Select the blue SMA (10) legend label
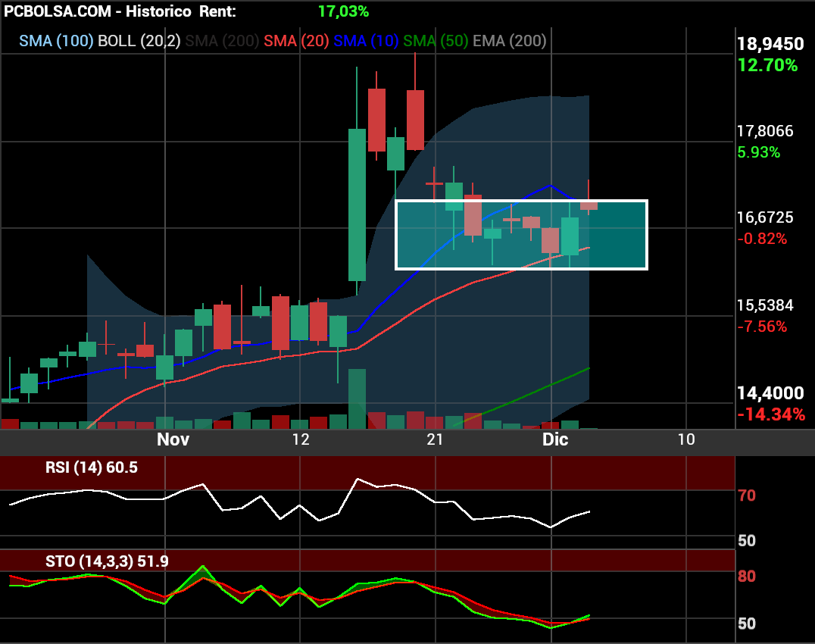 (x=366, y=41)
